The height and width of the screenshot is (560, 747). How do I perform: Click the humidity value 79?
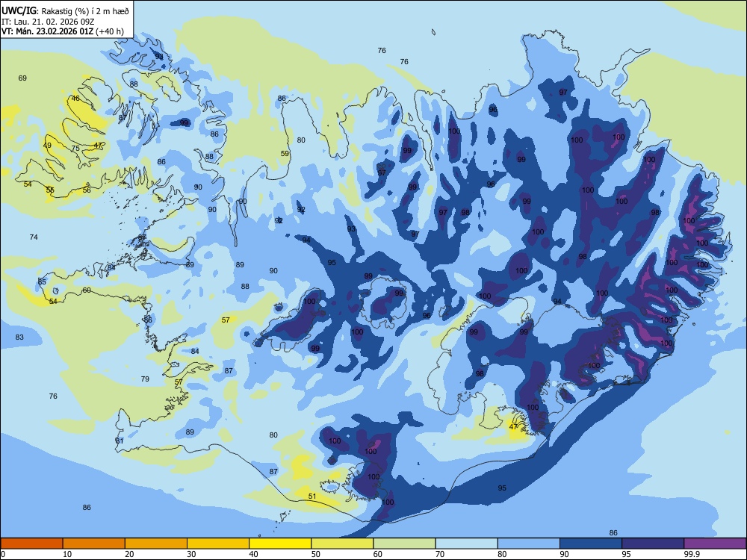145,379
